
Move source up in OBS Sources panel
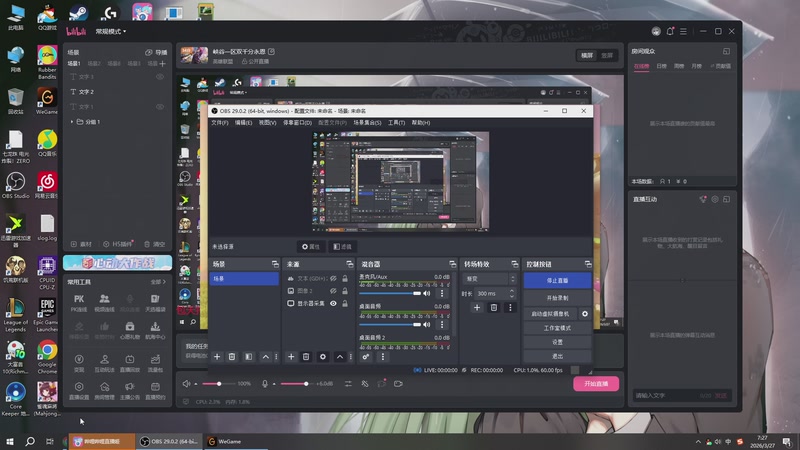(340, 357)
